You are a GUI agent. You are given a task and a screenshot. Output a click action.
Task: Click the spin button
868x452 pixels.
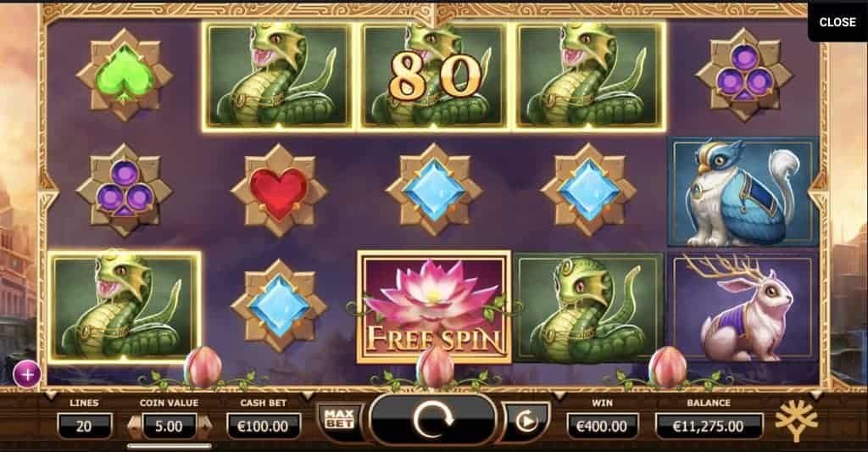coord(433,419)
